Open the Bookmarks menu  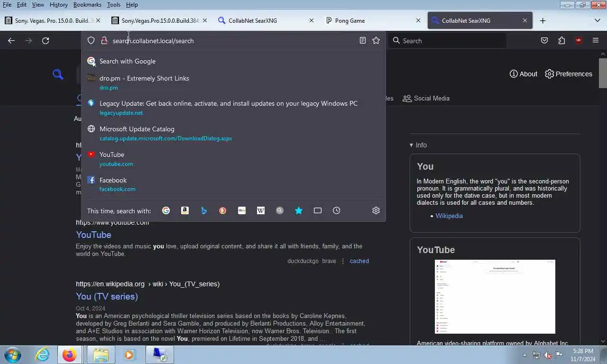[x=87, y=5]
